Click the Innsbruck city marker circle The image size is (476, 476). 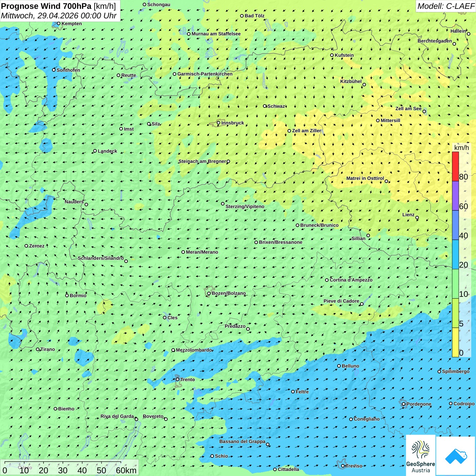[x=219, y=123]
